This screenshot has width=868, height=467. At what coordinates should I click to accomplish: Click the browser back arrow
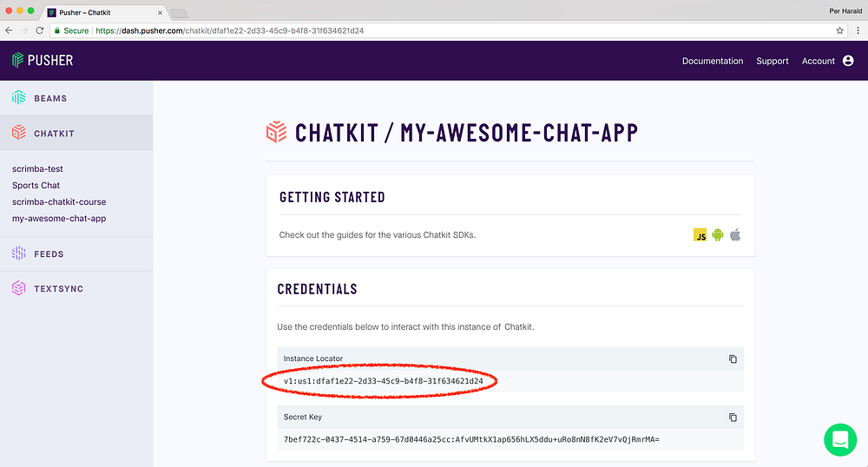tap(9, 30)
